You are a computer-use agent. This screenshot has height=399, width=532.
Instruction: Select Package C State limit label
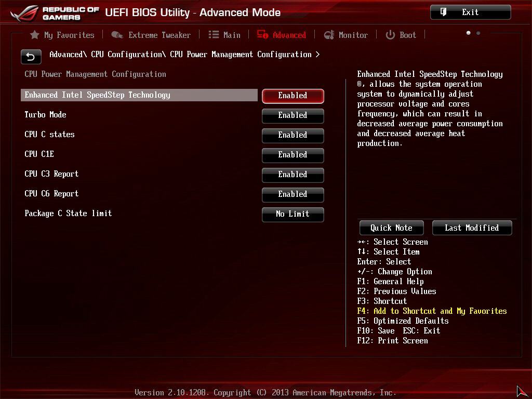pos(68,213)
